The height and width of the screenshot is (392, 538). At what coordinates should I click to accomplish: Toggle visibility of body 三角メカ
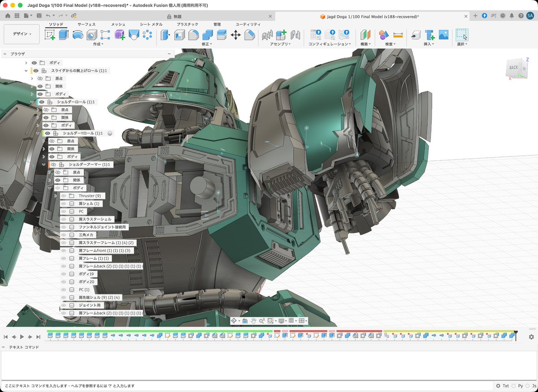point(63,235)
